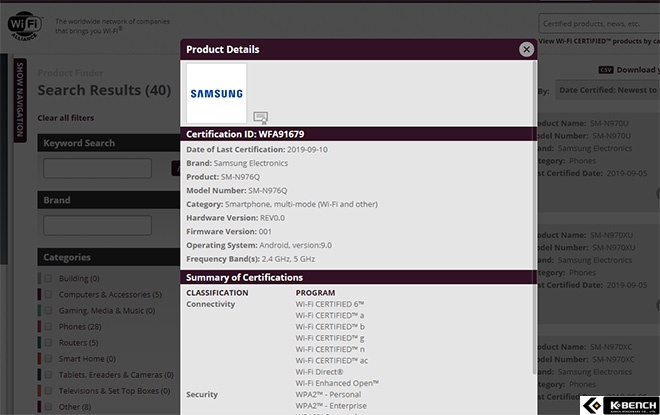Tick the Phones (28) checkbox
The height and width of the screenshot is (415, 660).
48,326
